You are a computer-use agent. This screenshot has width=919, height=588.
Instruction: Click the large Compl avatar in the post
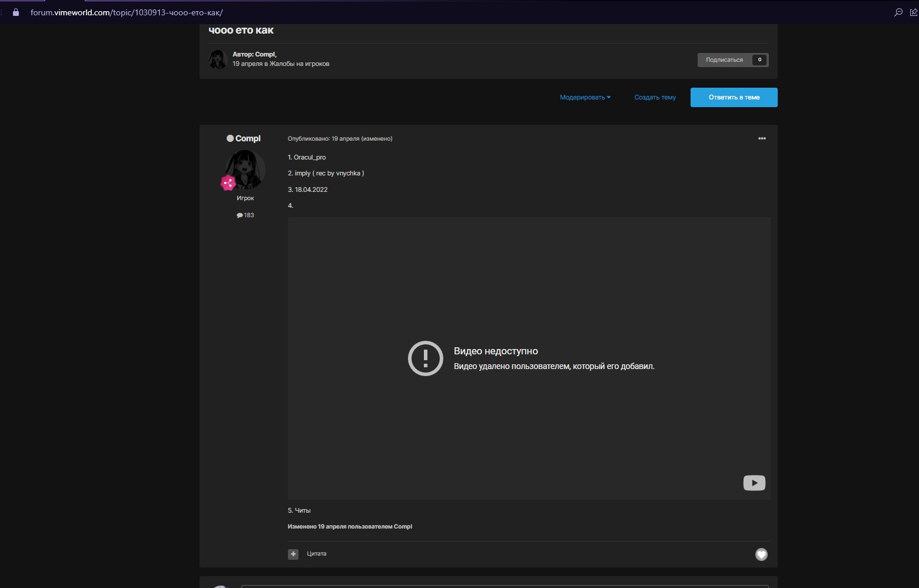(x=246, y=169)
